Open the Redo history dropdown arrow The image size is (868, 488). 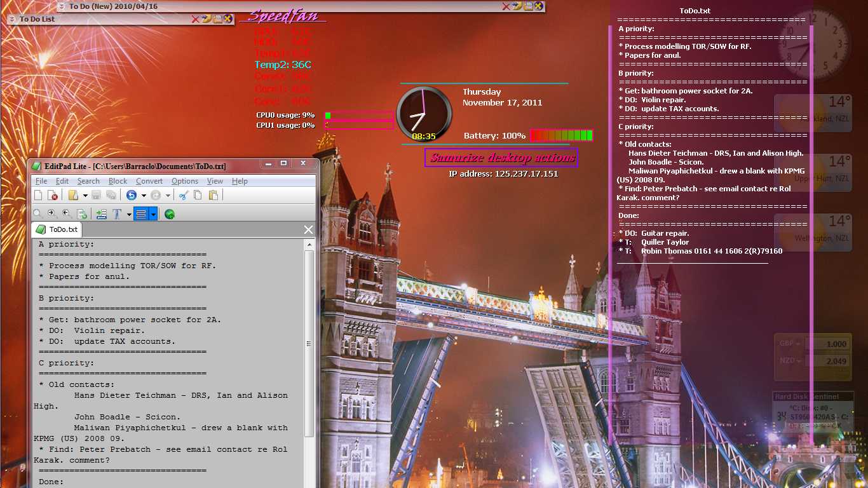[168, 196]
